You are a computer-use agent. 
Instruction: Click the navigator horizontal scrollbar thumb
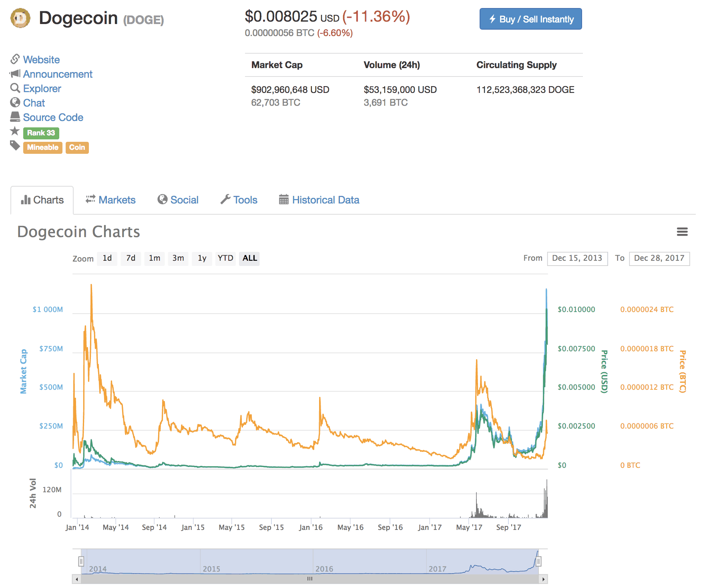[x=310, y=579]
